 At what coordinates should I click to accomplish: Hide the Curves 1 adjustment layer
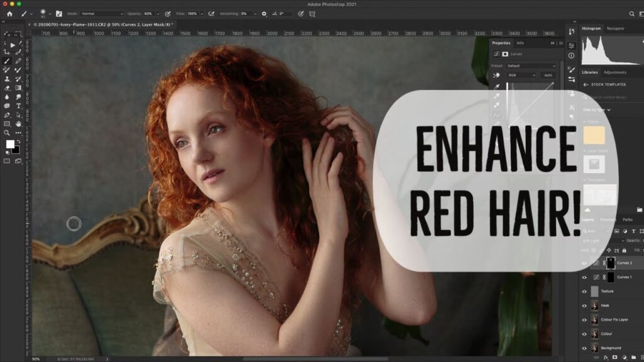(x=584, y=277)
